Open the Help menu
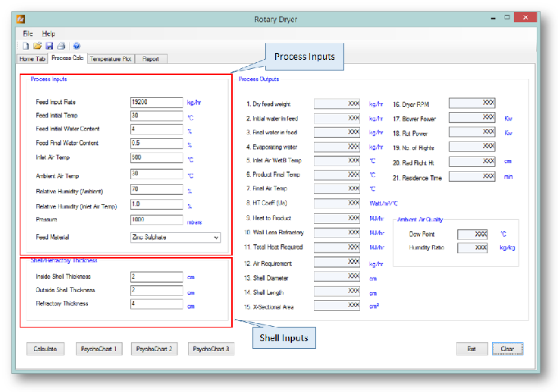Screen dimensions: 558x392 coord(49,33)
